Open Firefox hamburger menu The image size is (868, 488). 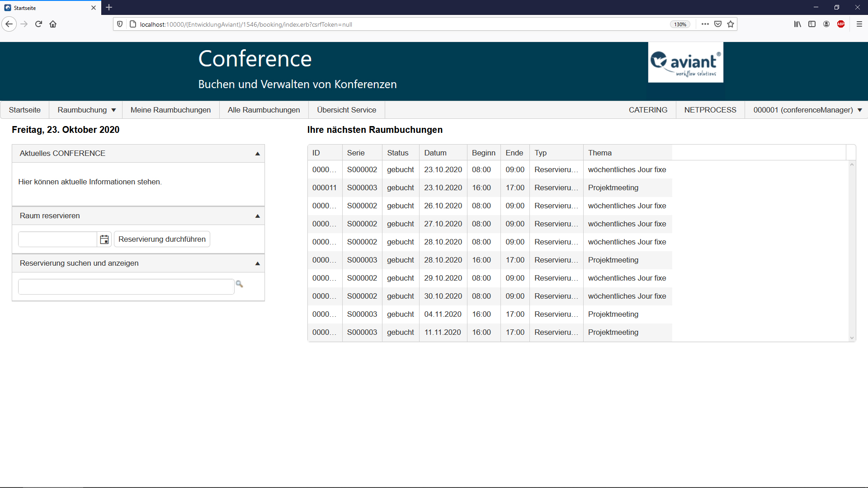(x=859, y=24)
